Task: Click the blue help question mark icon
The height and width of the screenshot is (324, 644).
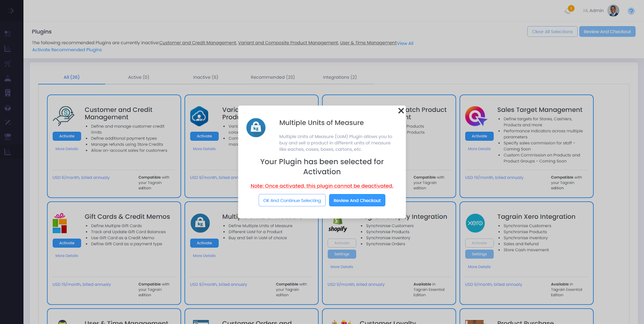Action: tap(631, 11)
